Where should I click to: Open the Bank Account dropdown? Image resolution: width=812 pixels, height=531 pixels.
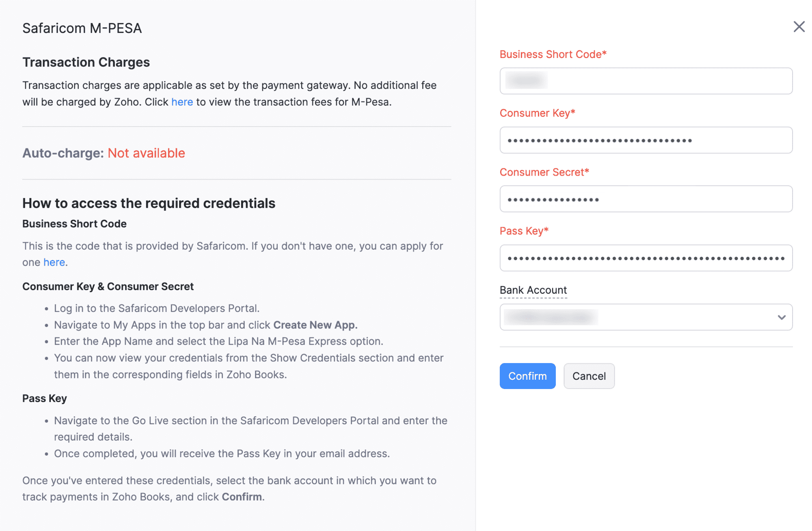(646, 317)
